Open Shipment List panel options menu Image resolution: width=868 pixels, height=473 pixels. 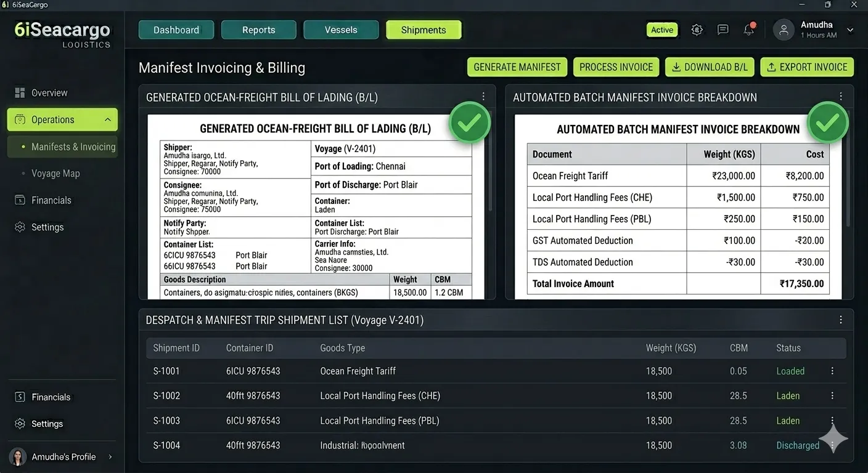(841, 320)
